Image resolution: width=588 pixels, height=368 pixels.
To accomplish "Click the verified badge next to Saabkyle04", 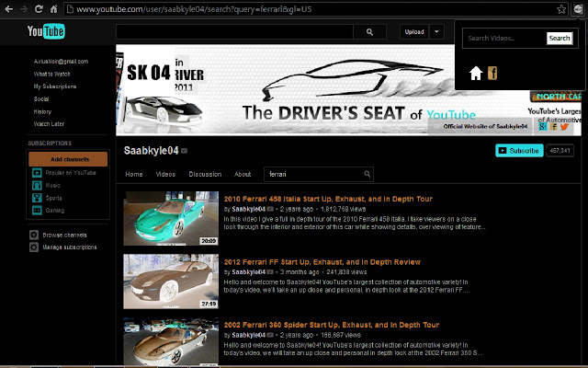I will (x=184, y=151).
